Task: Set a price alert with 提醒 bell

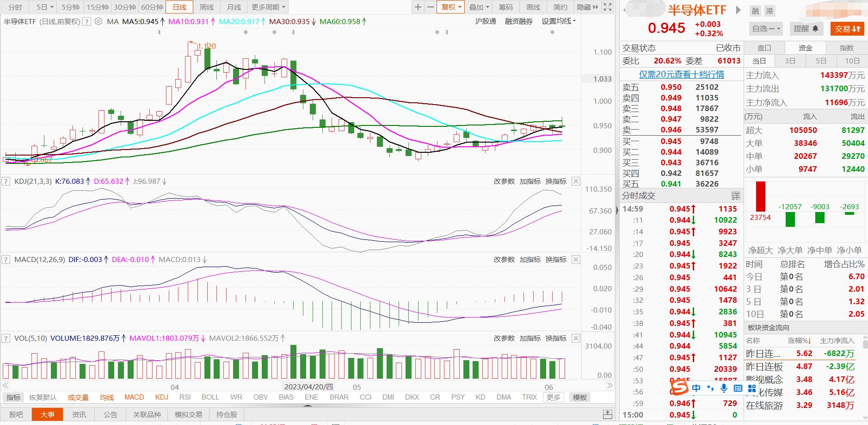Action: click(806, 29)
